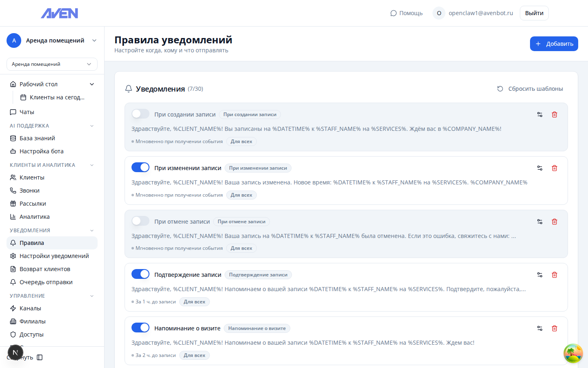Collapse the Рабочий стол section
Screen dimensions: 588x368
pyautogui.click(x=93, y=84)
